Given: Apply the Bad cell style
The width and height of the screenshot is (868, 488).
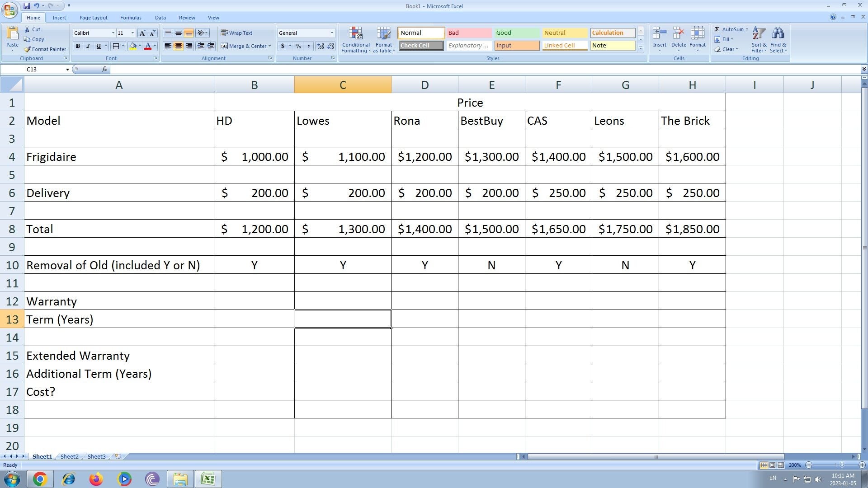Looking at the screenshot, I should pyautogui.click(x=469, y=33).
